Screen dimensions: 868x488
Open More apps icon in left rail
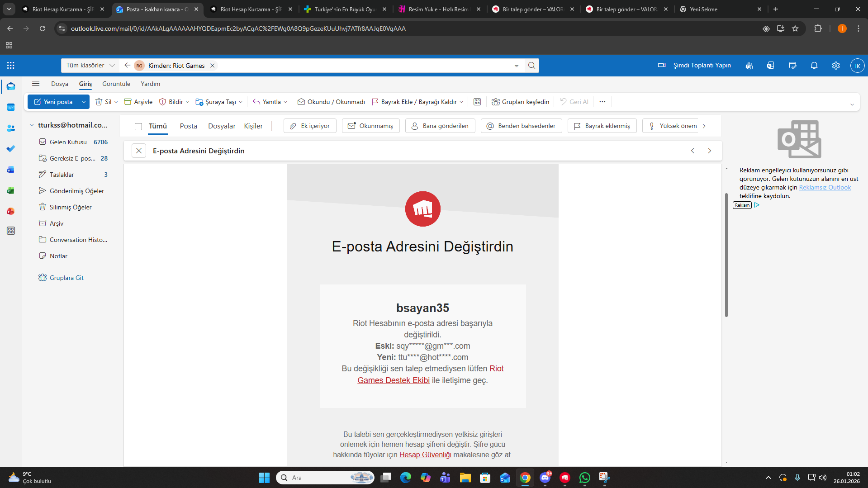click(11, 231)
